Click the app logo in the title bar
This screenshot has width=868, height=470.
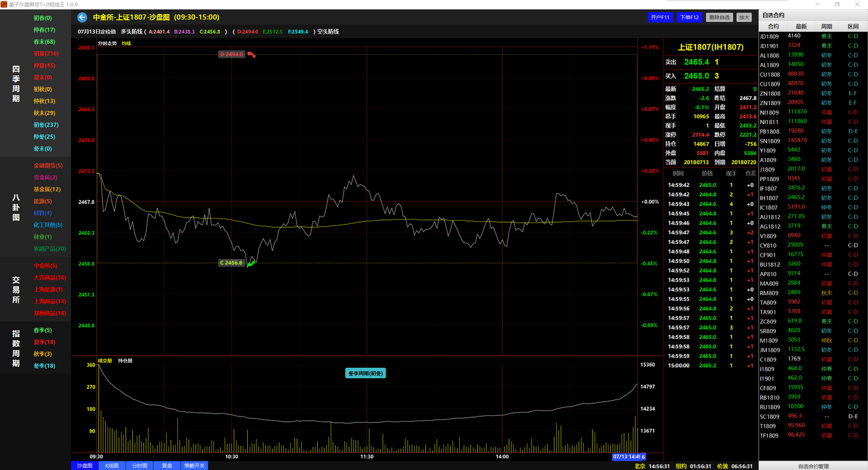pyautogui.click(x=4, y=4)
